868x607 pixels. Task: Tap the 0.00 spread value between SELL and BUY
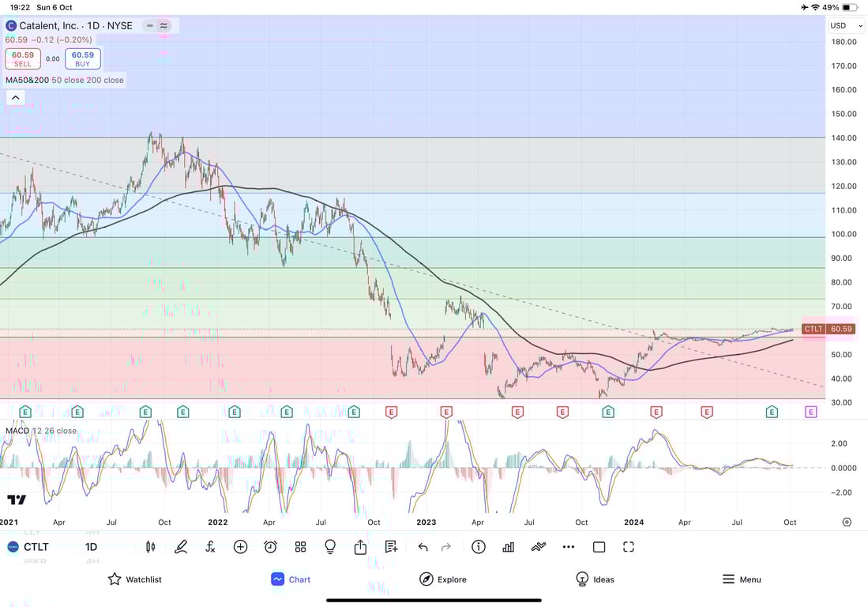[x=53, y=58]
